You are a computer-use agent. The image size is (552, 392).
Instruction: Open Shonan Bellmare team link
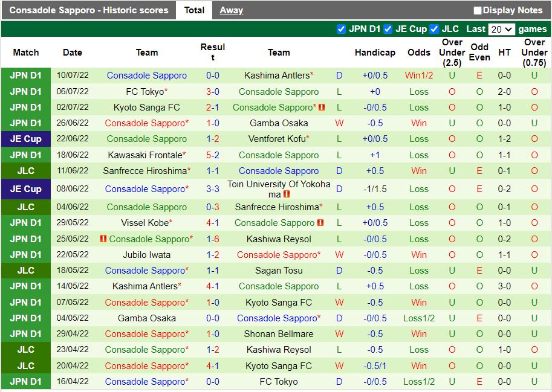279,334
